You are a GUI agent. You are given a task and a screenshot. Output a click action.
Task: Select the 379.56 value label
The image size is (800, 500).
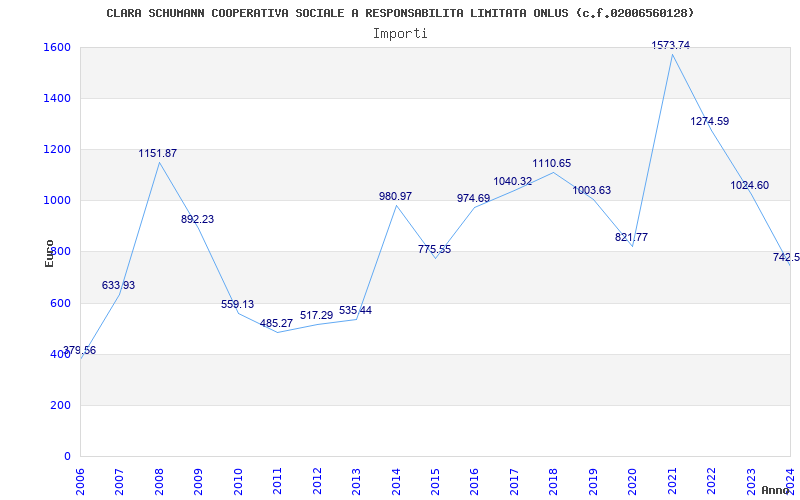coord(79,350)
